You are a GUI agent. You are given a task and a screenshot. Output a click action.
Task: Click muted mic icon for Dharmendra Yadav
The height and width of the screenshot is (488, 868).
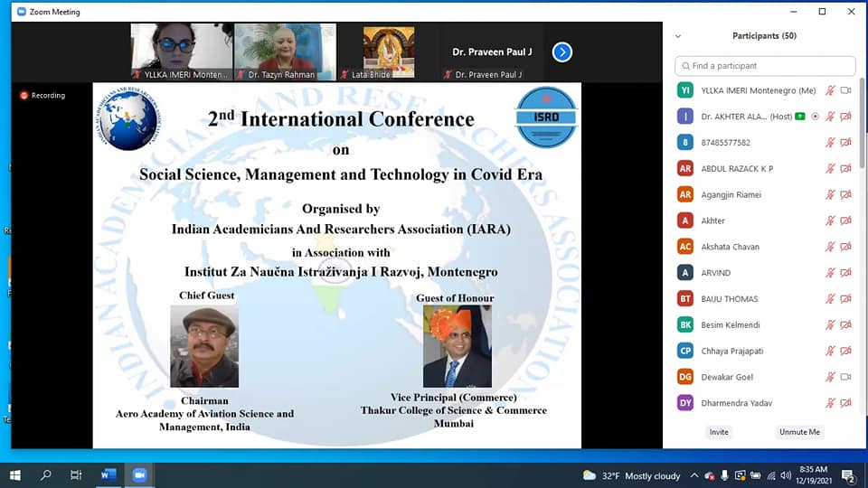point(830,402)
